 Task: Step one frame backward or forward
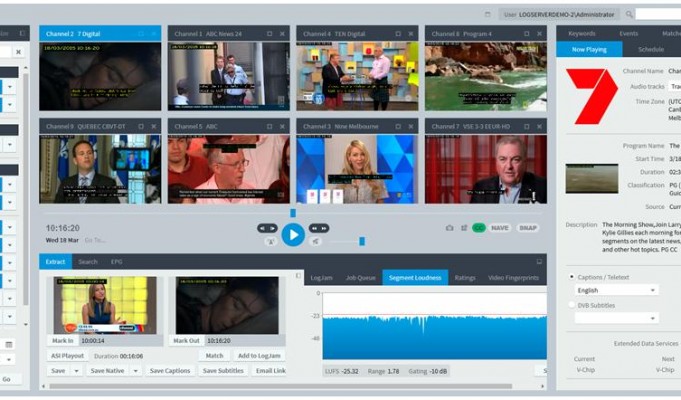[x=267, y=228]
